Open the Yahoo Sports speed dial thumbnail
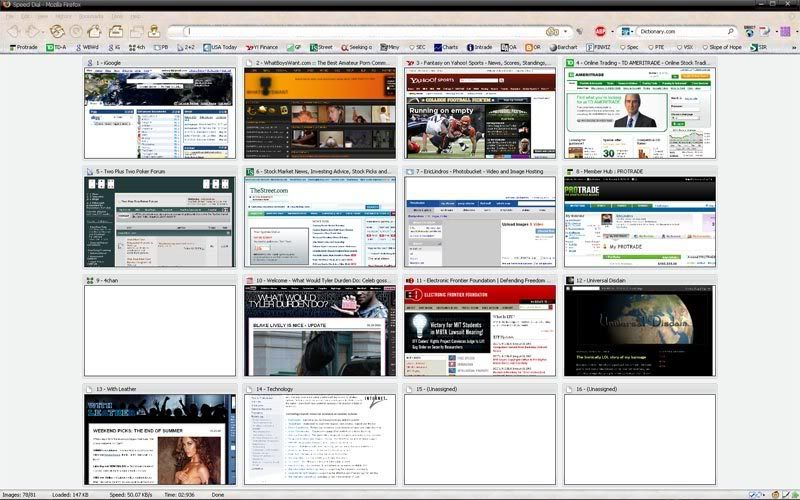The image size is (800, 500). coord(480,111)
